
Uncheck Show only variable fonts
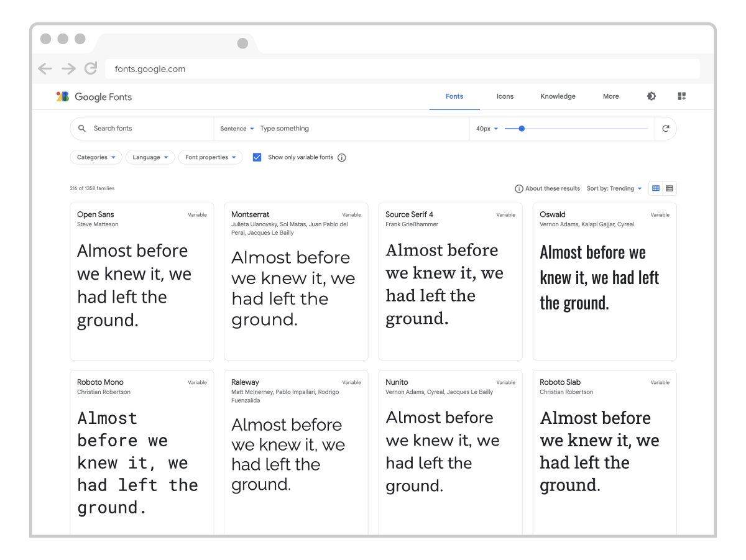tap(257, 157)
